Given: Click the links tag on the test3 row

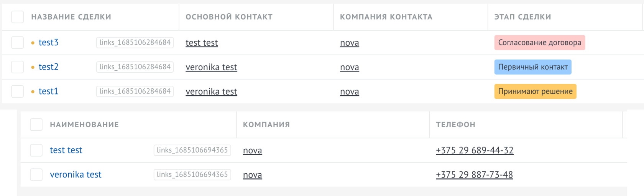Looking at the screenshot, I should (x=135, y=42).
